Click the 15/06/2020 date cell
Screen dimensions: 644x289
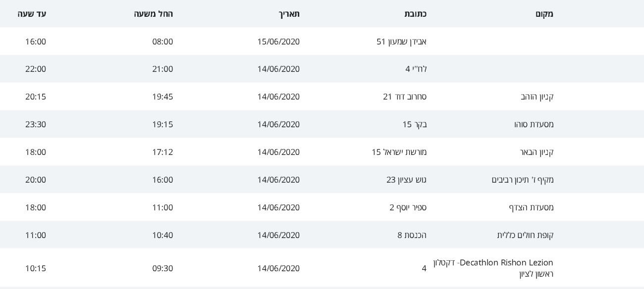coord(278,42)
